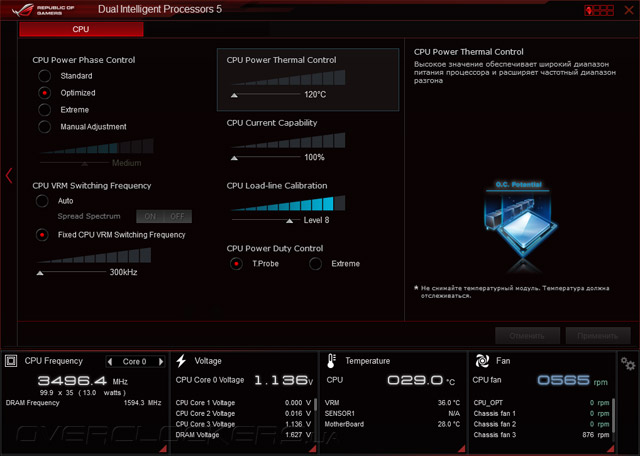Turn Spread Spectrum OFF
The image size is (640, 456).
click(178, 216)
